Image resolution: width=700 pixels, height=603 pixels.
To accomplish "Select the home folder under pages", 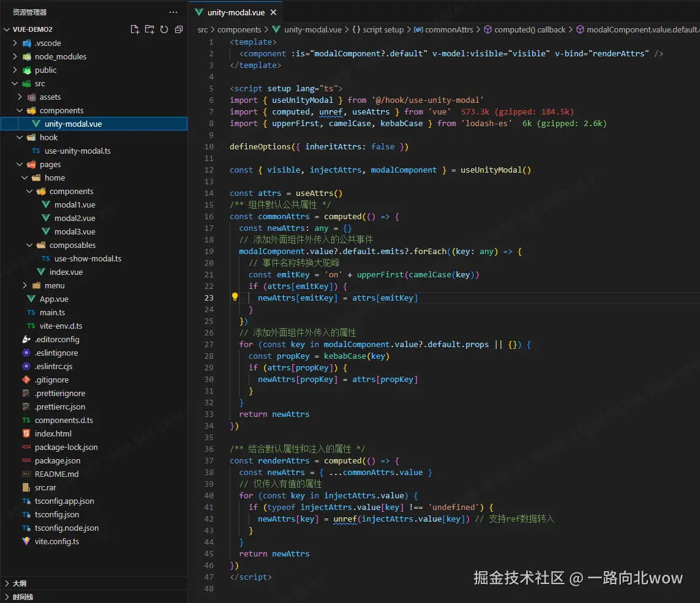I will pyautogui.click(x=94, y=178).
